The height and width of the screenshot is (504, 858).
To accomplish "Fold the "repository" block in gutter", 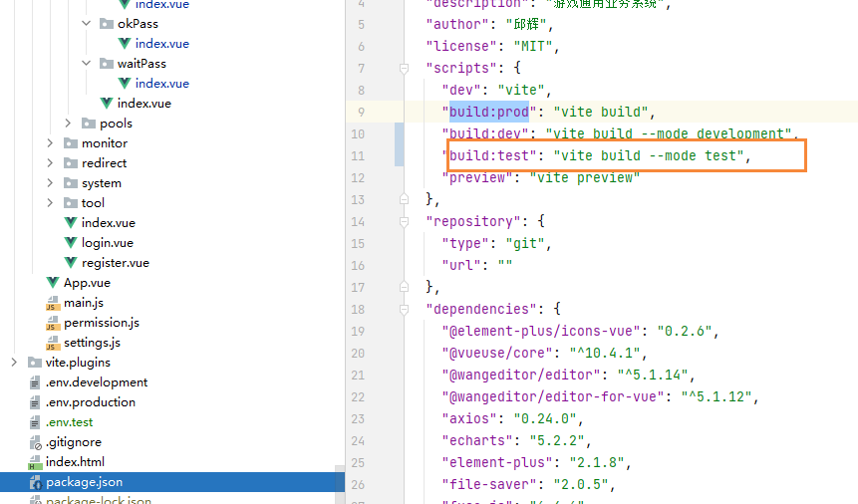I will [x=404, y=222].
